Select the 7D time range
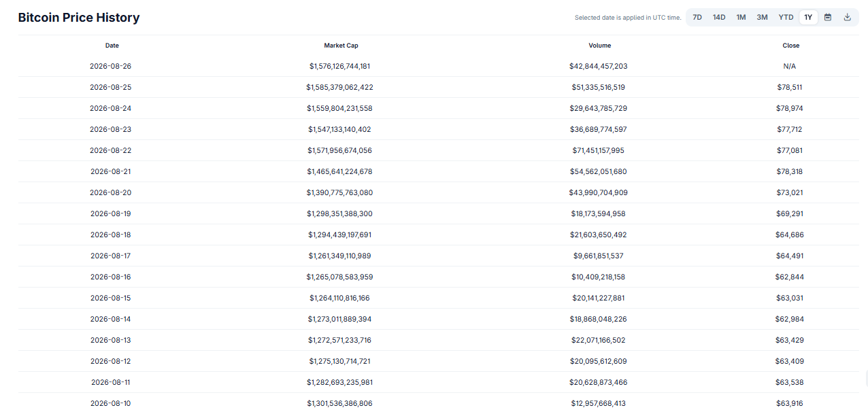The image size is (868, 412). (697, 17)
